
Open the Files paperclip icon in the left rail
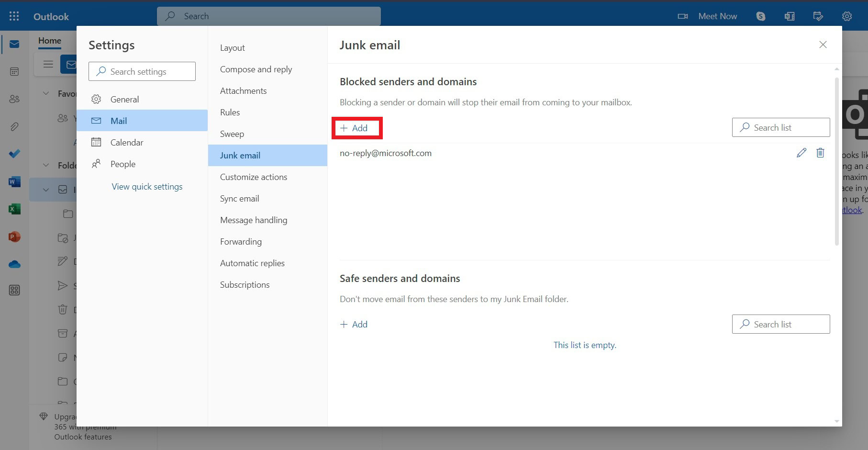tap(14, 127)
